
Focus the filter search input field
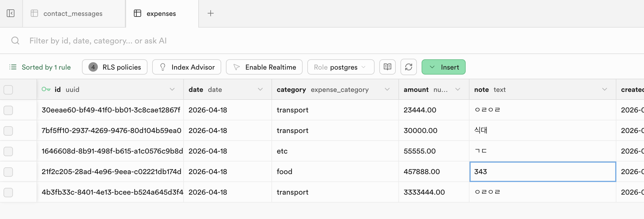coord(176,41)
